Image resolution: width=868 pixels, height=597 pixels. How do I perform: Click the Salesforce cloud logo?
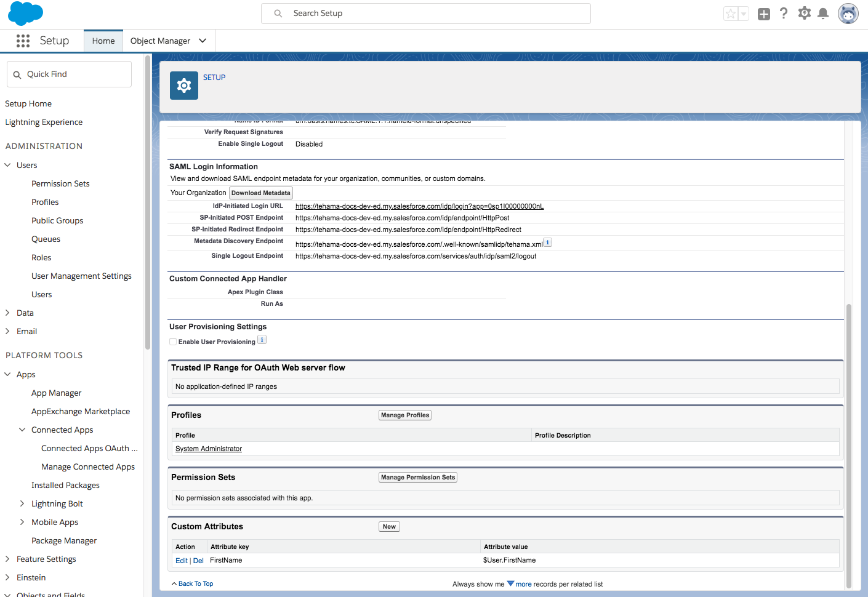coord(25,13)
